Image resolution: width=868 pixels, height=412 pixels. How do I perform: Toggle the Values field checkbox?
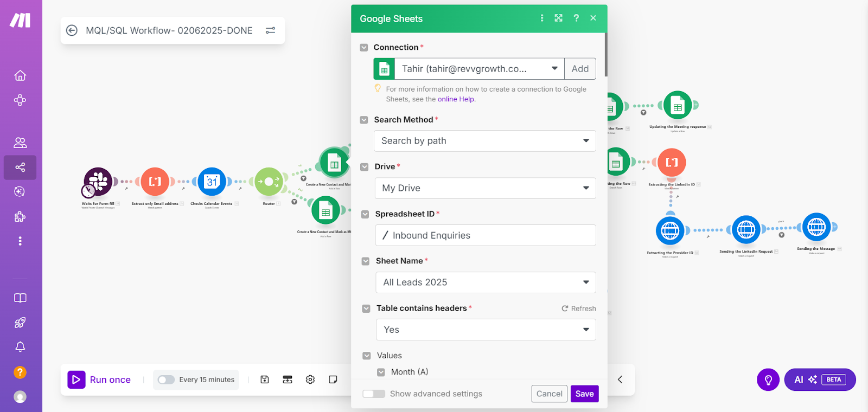coord(367,356)
